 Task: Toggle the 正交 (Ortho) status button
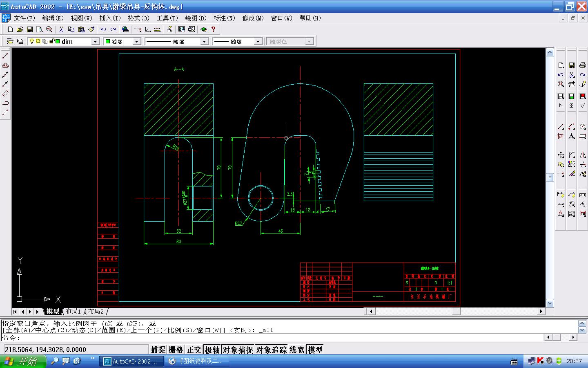[194, 350]
